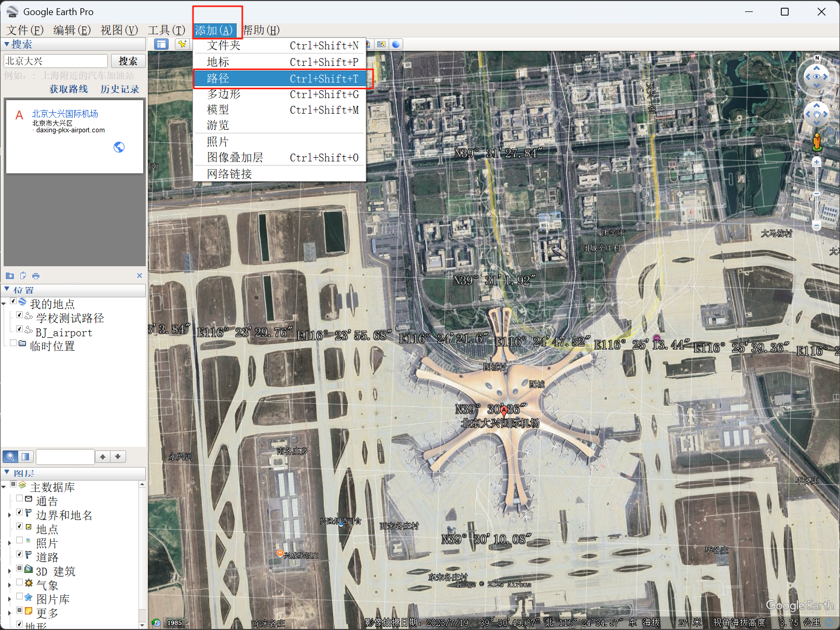The height and width of the screenshot is (630, 840).
Task: Choose 多边形 polygon menu entry
Action: click(280, 94)
